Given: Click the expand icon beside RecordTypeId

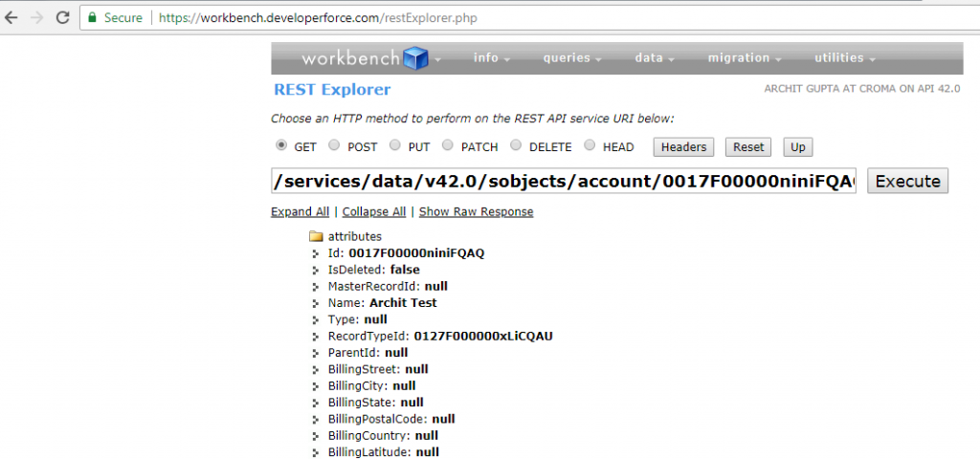Looking at the screenshot, I should 316,337.
